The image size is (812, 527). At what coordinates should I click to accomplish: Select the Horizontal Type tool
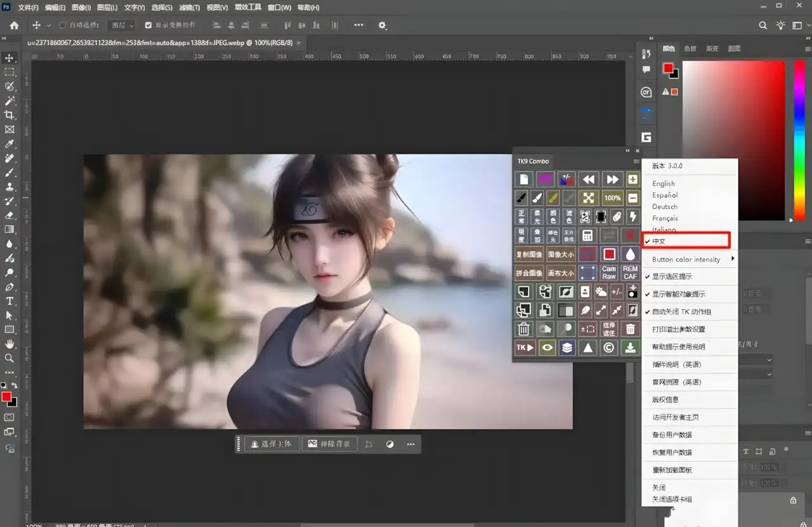point(10,301)
